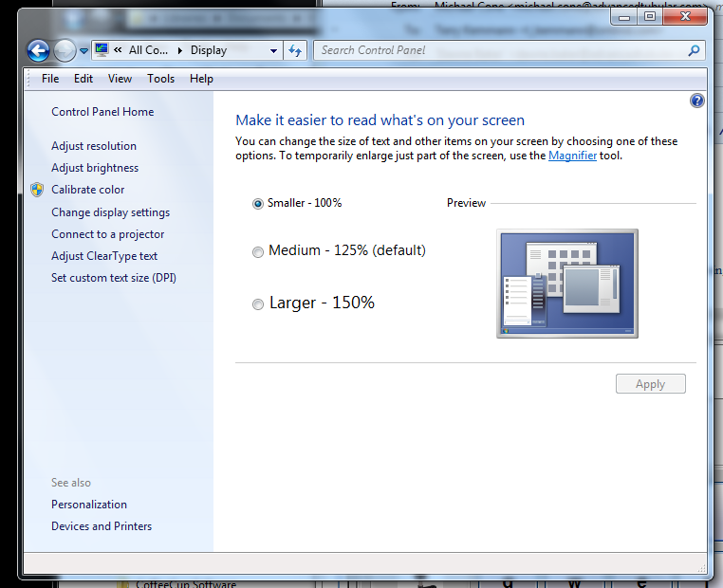
Task: Select Larger - 150% text size
Action: coord(258,304)
